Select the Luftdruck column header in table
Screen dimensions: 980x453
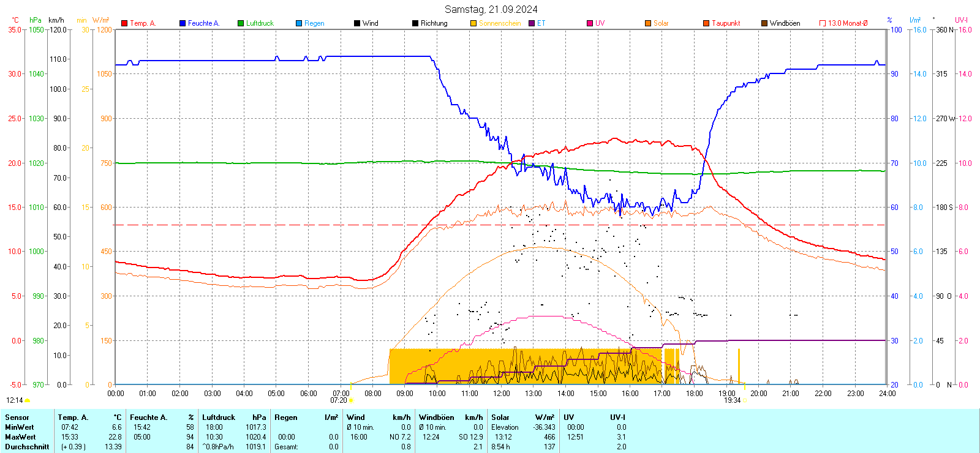(x=219, y=417)
